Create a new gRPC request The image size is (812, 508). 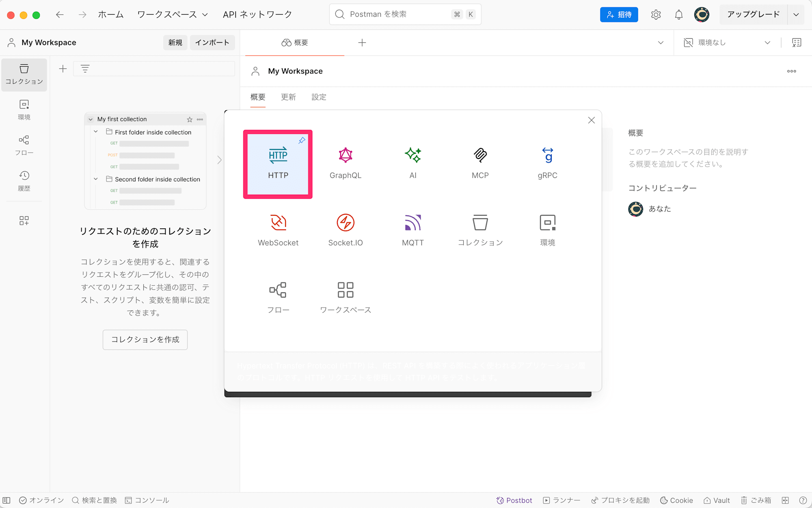[547, 164]
